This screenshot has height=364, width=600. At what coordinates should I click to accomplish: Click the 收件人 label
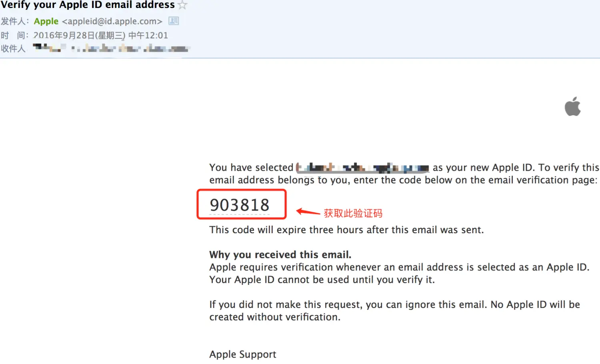(x=13, y=48)
